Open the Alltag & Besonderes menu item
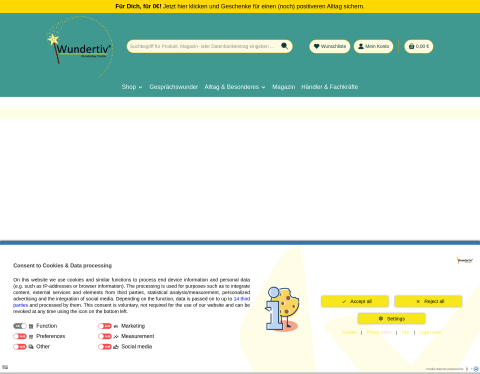The image size is (480, 374). (x=232, y=87)
